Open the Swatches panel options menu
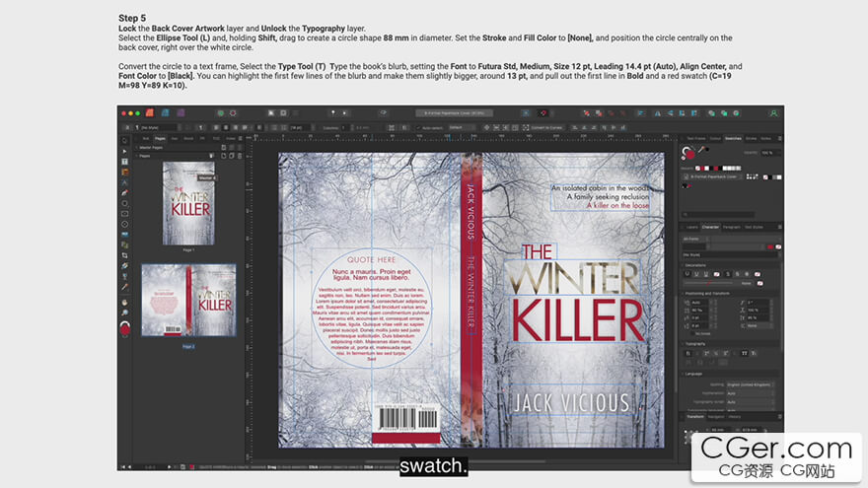Screen dimensions: 868x488 pyautogui.click(x=779, y=138)
